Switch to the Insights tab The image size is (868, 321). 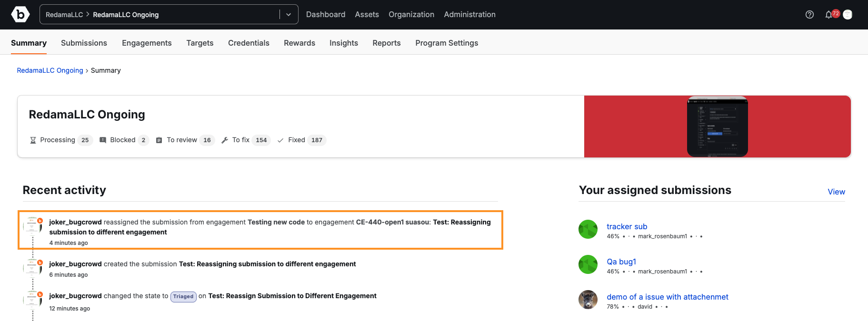(x=344, y=43)
